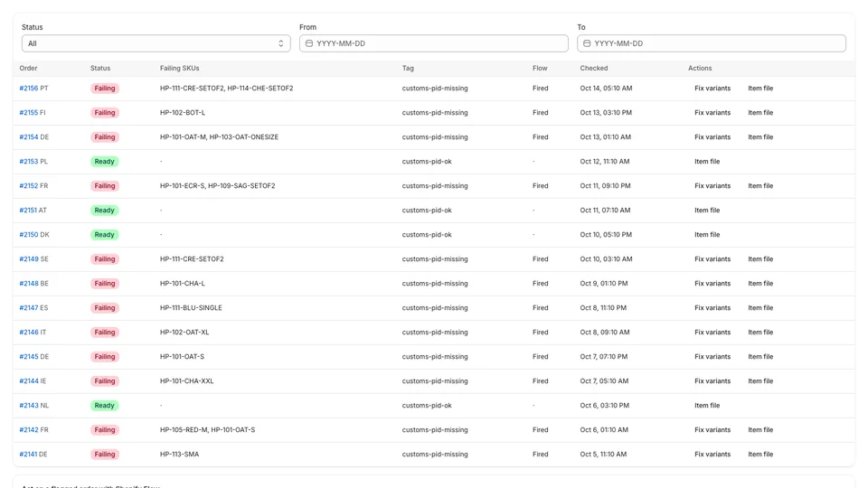Click Fix variants for order #2152
This screenshot has height=488, width=868.
(712, 186)
